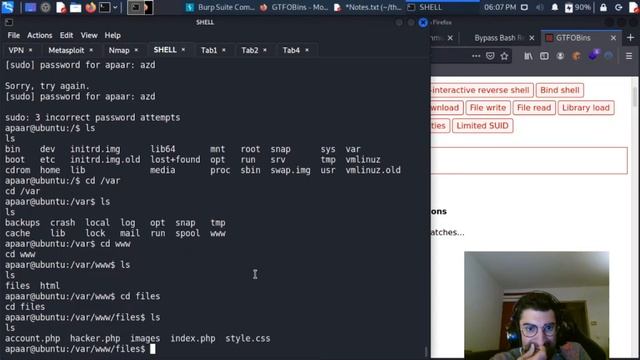The image size is (640, 360).
Task: Open terminal Actions menu
Action: coord(40,36)
